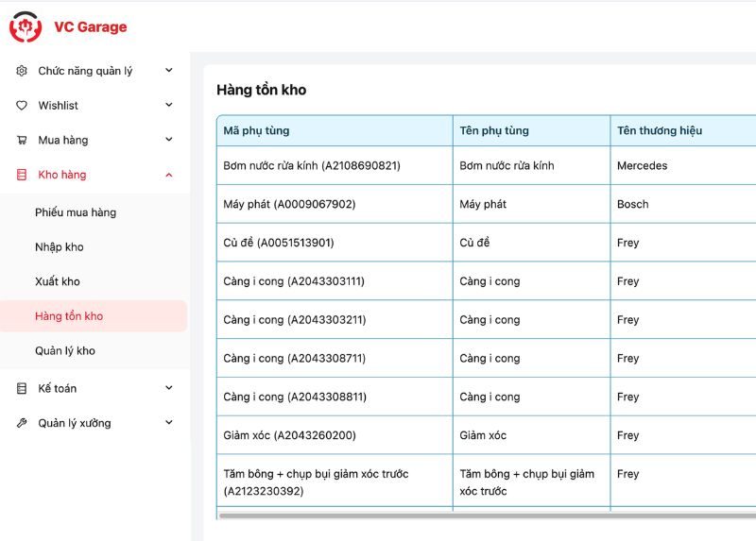Go to Nhập kho submenu item

click(x=60, y=247)
